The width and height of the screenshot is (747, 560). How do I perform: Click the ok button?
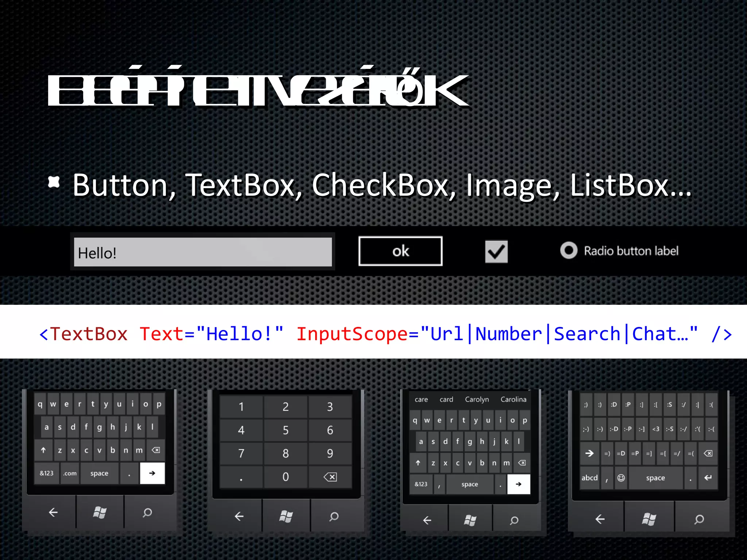pos(400,251)
